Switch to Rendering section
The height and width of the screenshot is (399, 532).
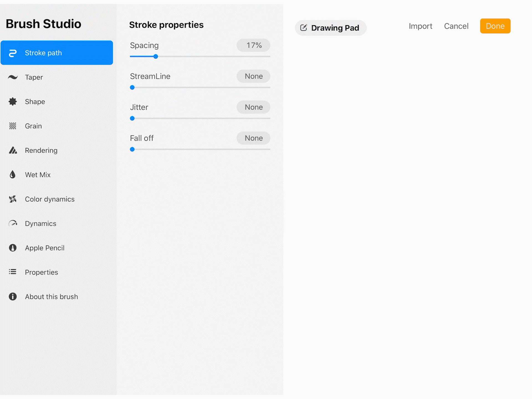[x=57, y=150]
